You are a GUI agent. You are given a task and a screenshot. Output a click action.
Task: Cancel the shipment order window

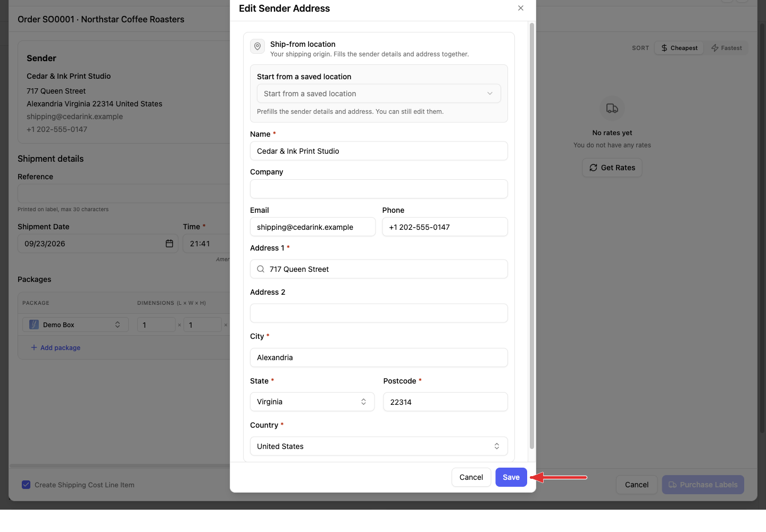click(x=637, y=485)
